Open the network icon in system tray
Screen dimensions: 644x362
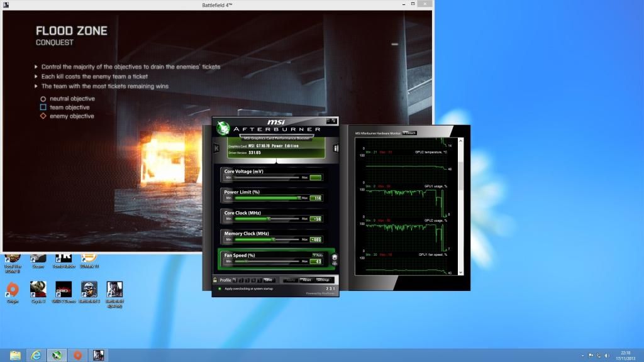pos(599,356)
